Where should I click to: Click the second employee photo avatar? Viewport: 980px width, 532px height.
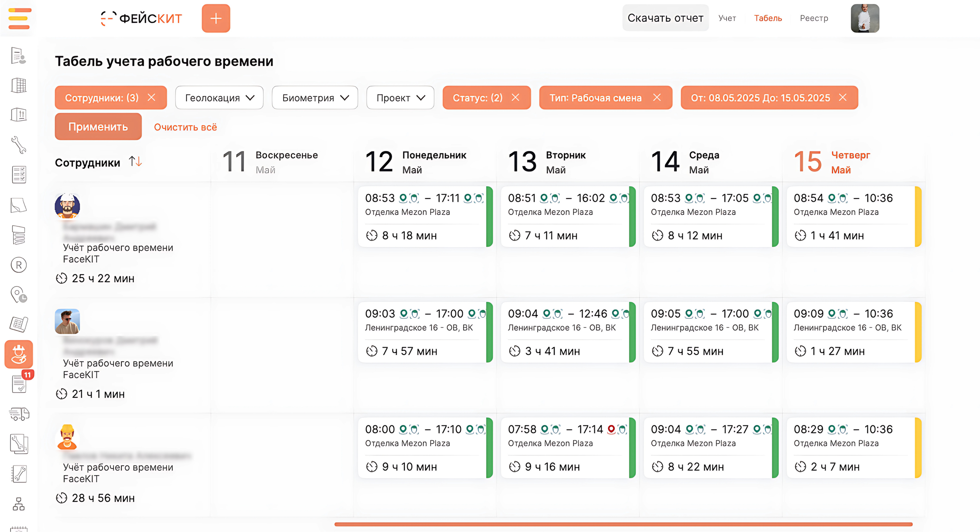(67, 321)
